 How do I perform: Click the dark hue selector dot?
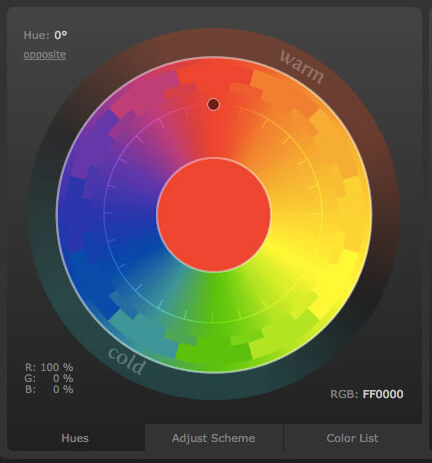pyautogui.click(x=213, y=104)
